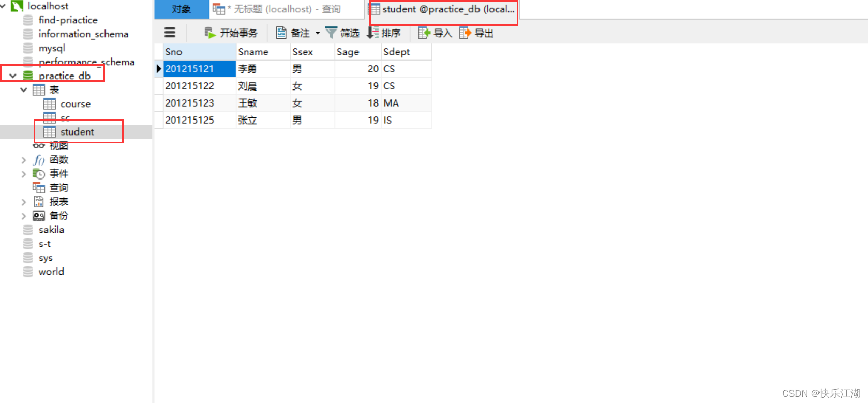868x403 pixels.
Task: Open the hamburger menu icon in toolbar
Action: (x=170, y=33)
